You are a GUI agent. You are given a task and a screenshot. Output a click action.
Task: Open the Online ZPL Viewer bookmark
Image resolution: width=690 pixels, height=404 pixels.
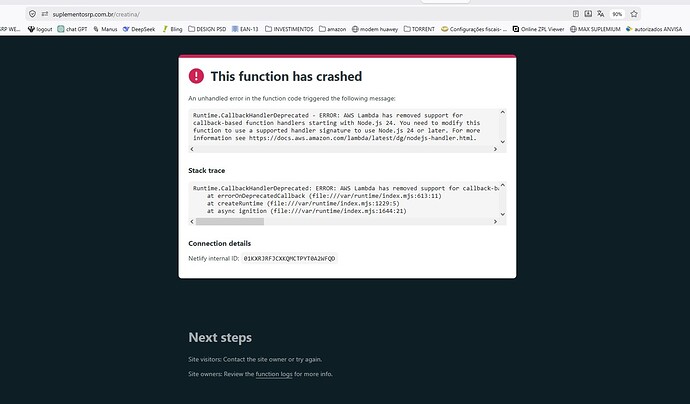538,29
